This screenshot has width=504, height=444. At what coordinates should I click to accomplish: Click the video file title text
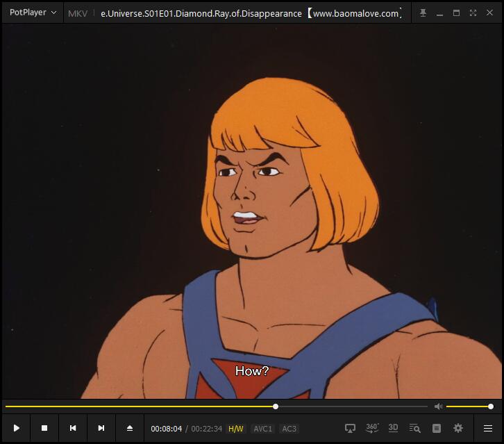pos(251,13)
